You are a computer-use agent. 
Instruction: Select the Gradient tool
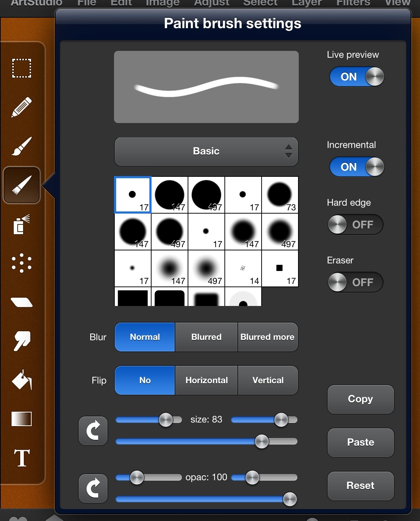point(22,419)
